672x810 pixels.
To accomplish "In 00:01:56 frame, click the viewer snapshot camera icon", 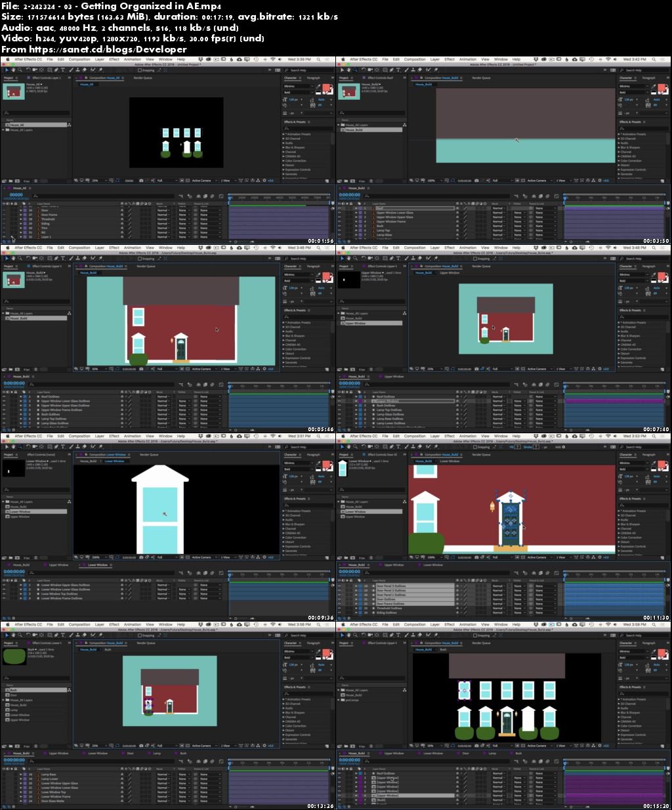I will coord(141,181).
